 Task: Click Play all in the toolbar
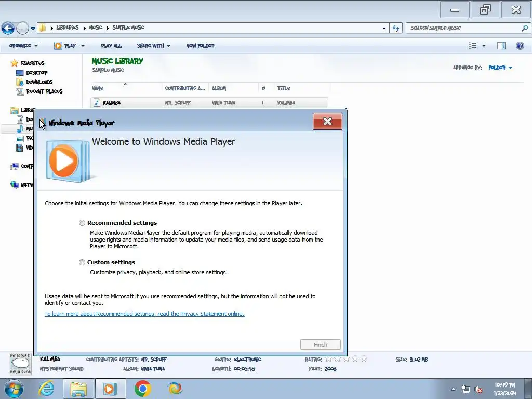coord(111,46)
